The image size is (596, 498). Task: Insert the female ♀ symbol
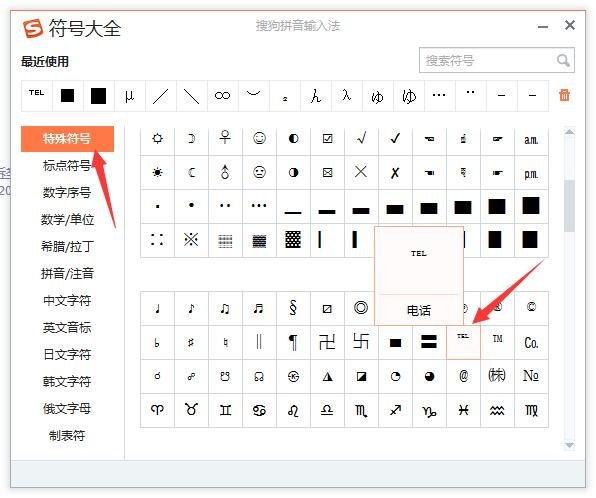click(225, 139)
